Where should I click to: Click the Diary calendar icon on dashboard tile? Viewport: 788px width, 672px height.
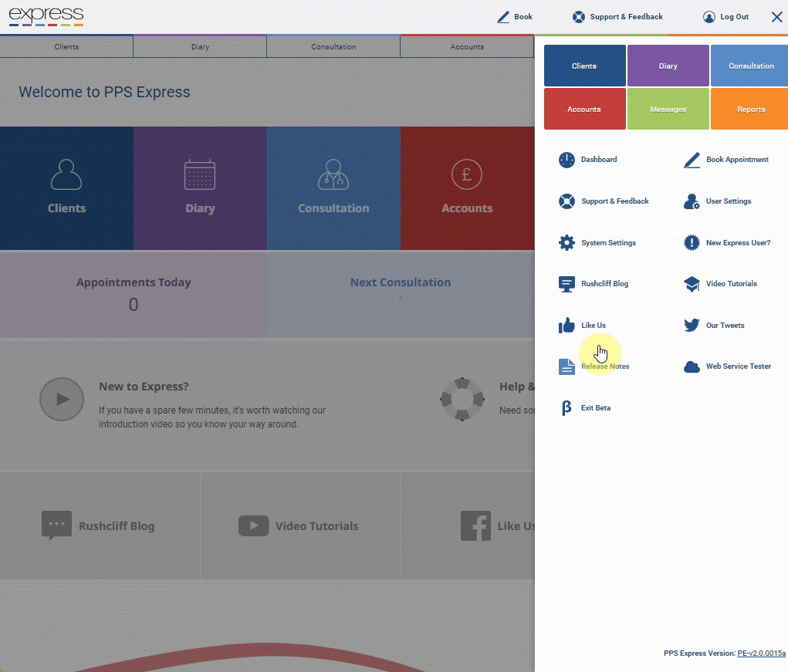pos(200,174)
